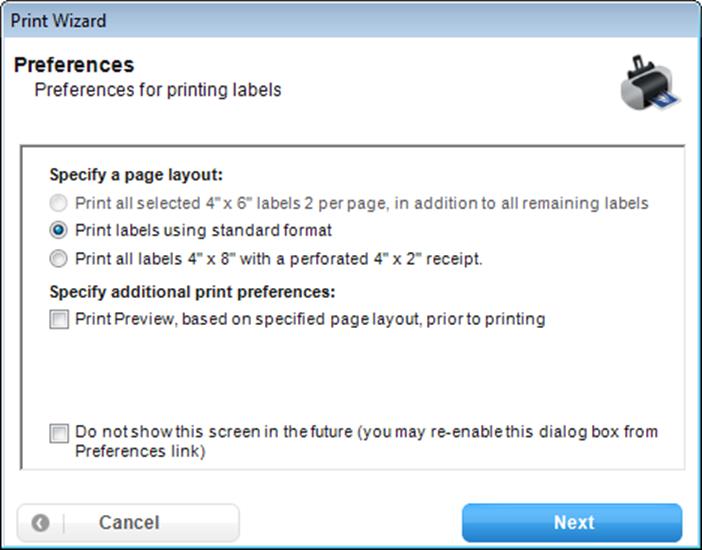The image size is (702, 550).
Task: Click the Print Preview prior to printing text
Action: pyautogui.click(x=310, y=319)
